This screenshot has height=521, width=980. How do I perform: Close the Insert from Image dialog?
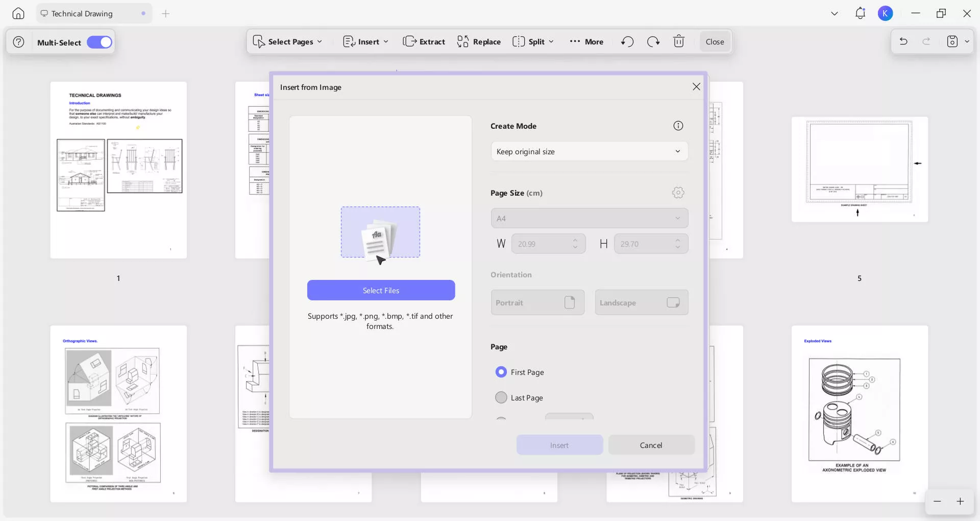[696, 87]
